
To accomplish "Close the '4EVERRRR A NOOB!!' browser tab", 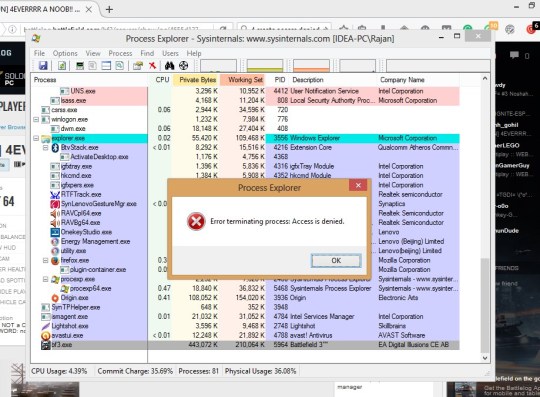I will [x=89, y=9].
